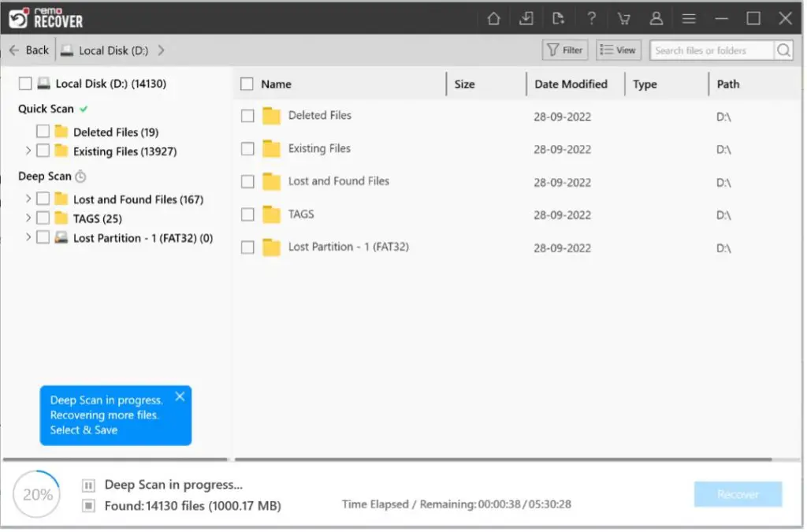Sort by Type column header
This screenshot has width=807, height=532.
point(646,84)
